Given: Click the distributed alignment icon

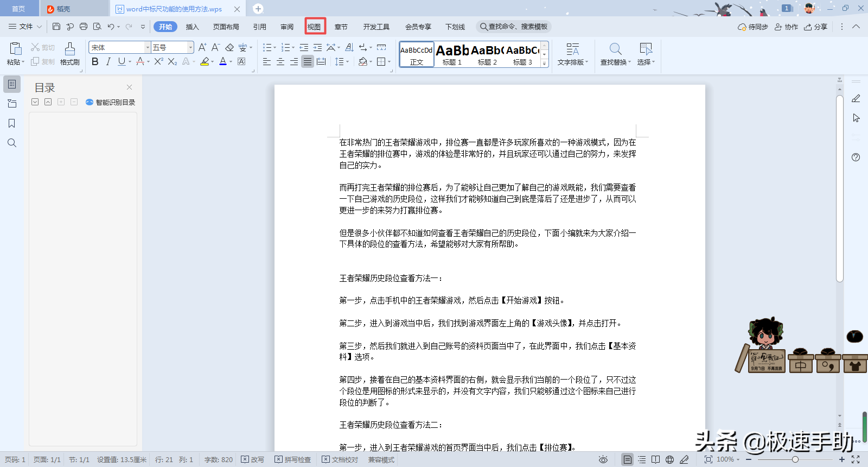Looking at the screenshot, I should (x=321, y=62).
